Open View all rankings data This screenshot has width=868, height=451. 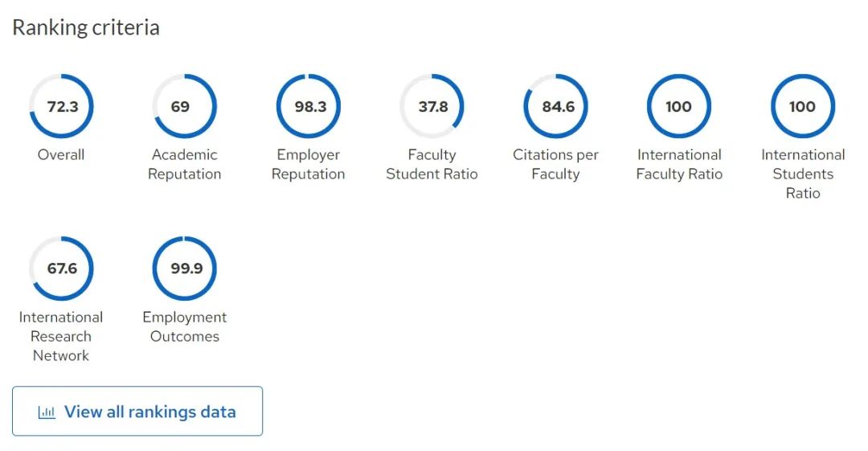(137, 412)
